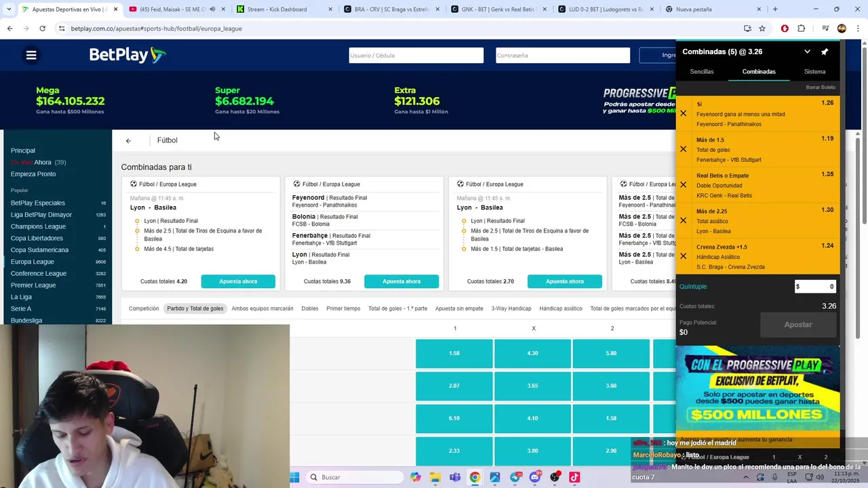
Task: Click install app icon in address bar
Action: pos(747,28)
